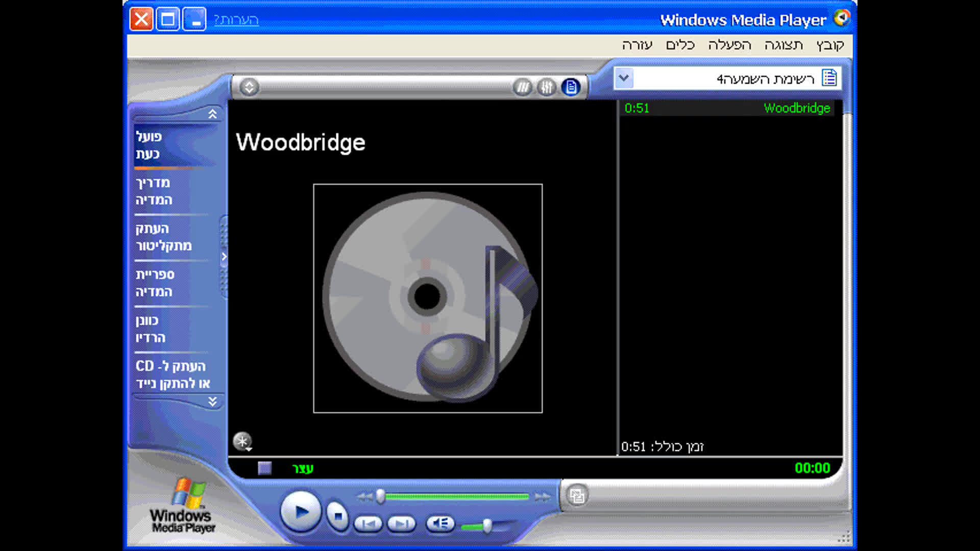Close the Windows Media Player window
980x551 pixels.
pyautogui.click(x=141, y=19)
